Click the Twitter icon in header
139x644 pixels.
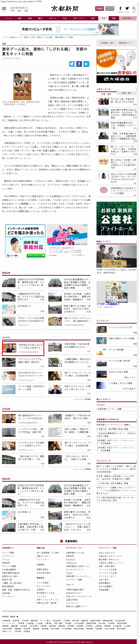[x=127, y=8]
